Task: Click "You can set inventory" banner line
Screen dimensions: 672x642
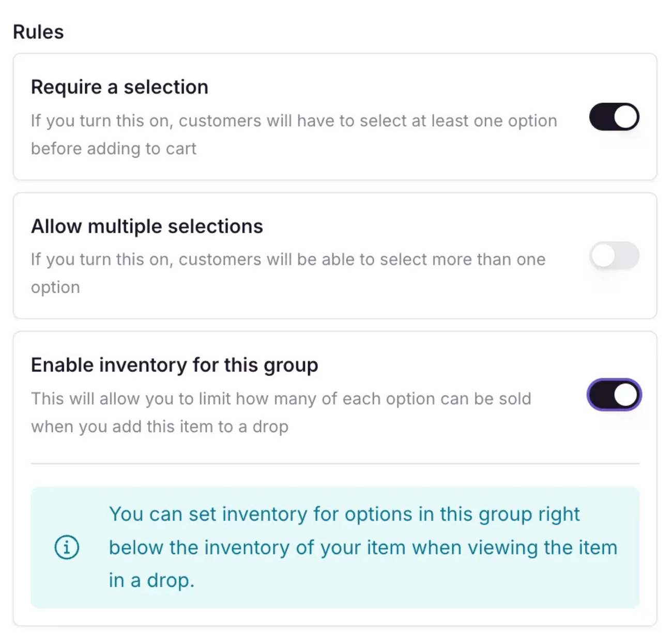Action: [344, 514]
